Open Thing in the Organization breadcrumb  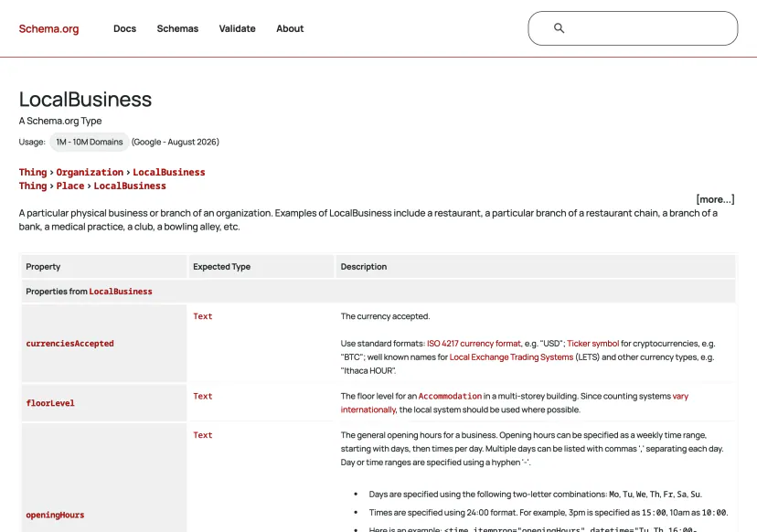coord(33,173)
